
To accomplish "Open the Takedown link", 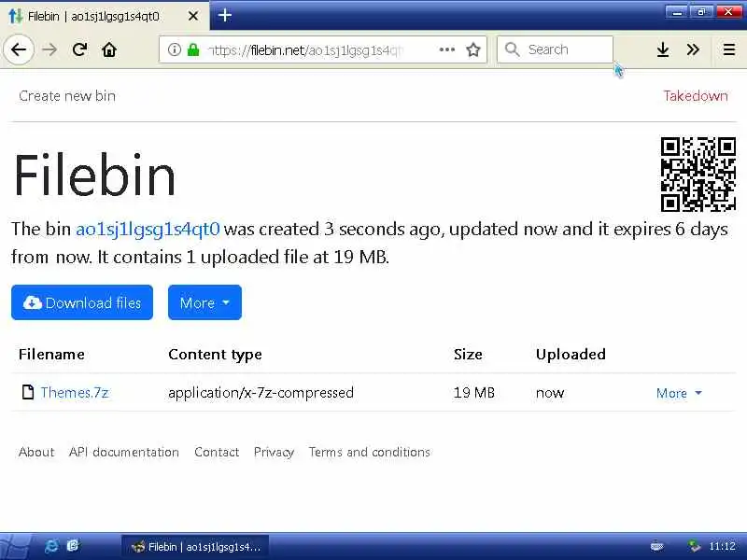I will [696, 96].
